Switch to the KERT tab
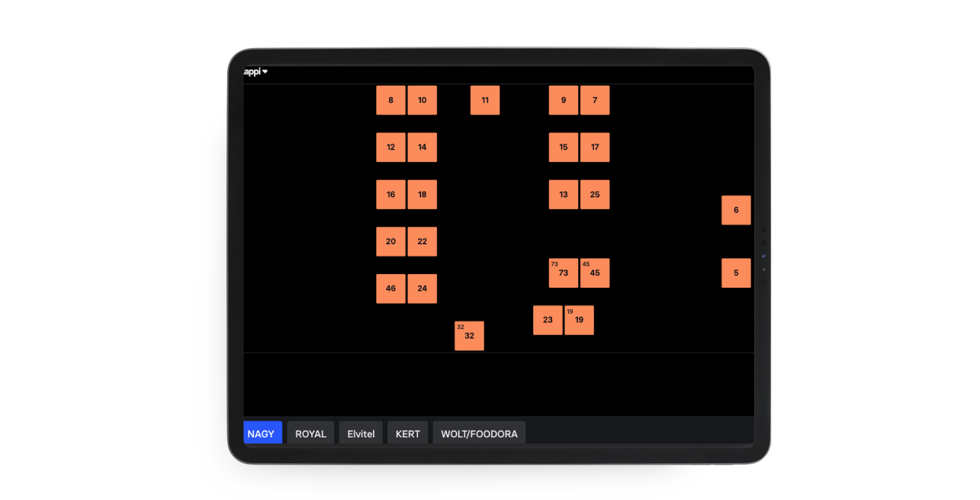This screenshot has height=500, width=980. pyautogui.click(x=407, y=434)
